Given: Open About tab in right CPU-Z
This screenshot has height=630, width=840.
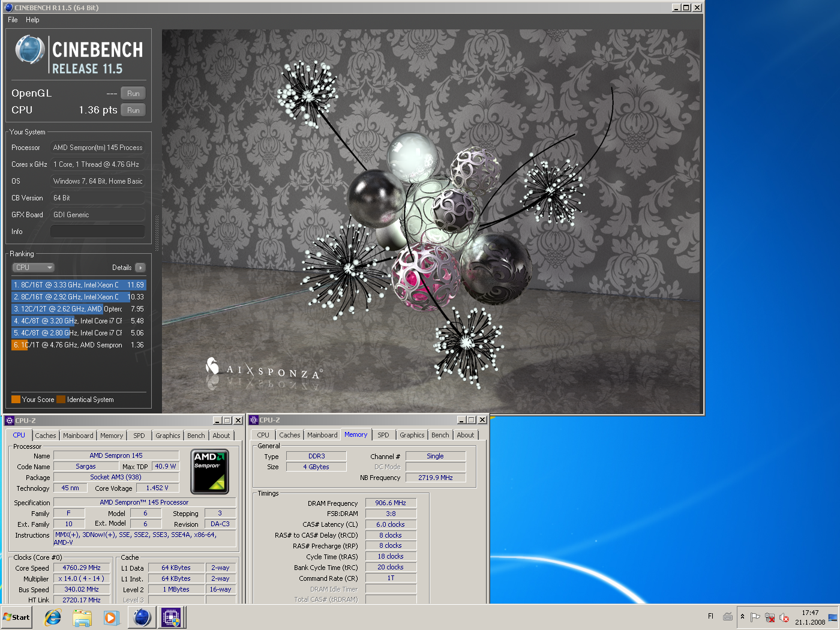Looking at the screenshot, I should coord(466,435).
